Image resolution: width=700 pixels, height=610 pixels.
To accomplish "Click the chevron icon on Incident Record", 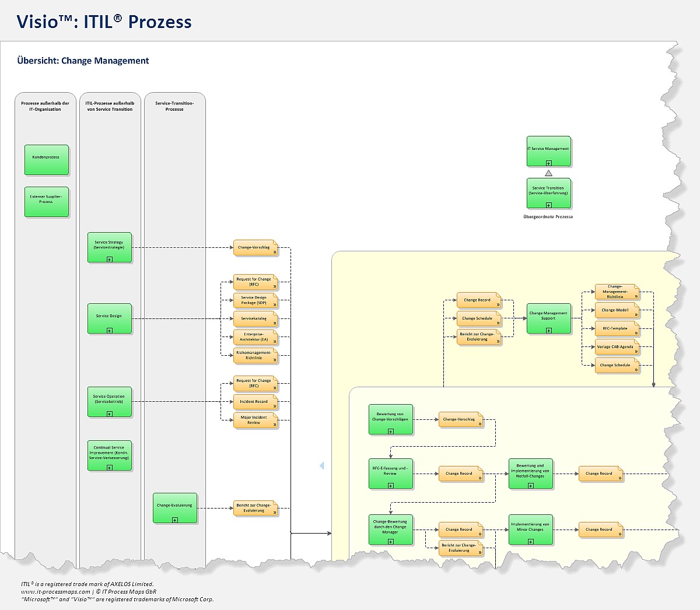I will 274,406.
